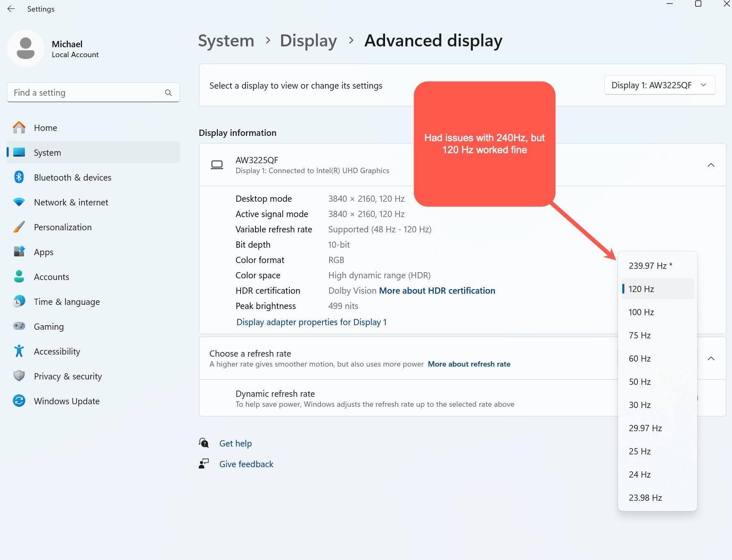Open the Home settings page
The image size is (732, 560).
46,128
